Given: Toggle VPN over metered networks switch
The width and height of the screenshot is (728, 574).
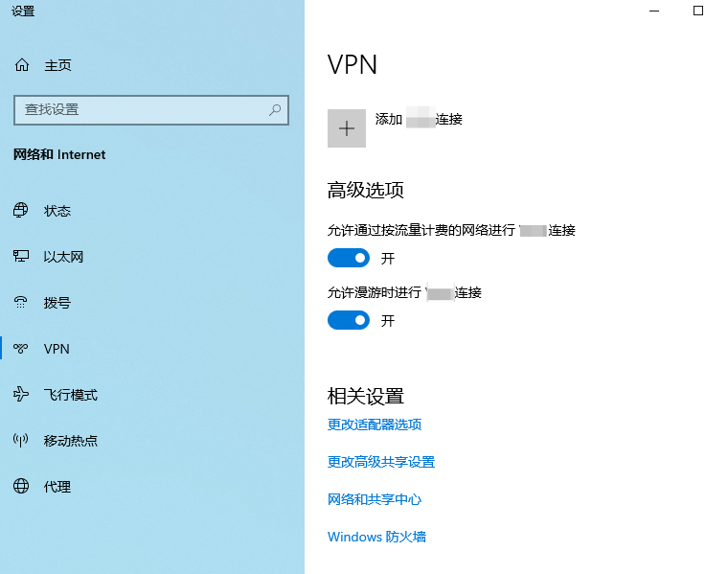Looking at the screenshot, I should (349, 258).
